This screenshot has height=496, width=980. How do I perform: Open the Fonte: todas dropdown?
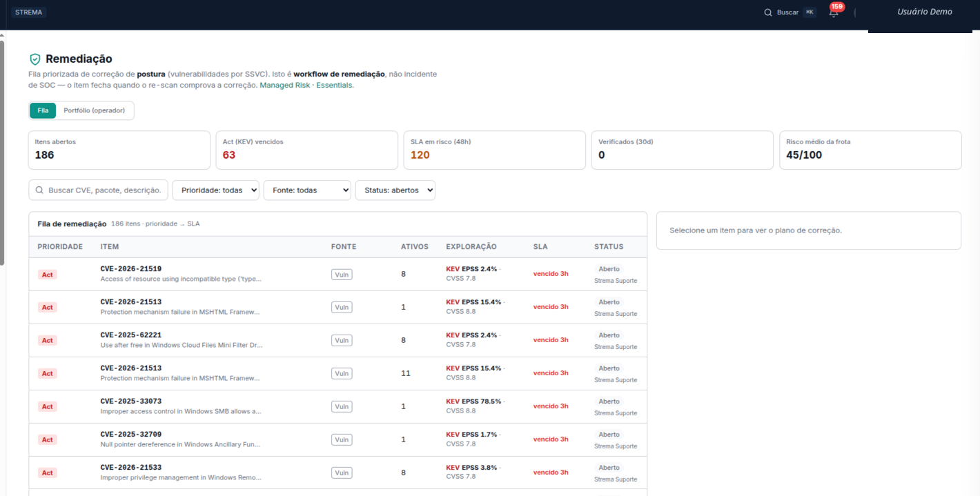[307, 190]
